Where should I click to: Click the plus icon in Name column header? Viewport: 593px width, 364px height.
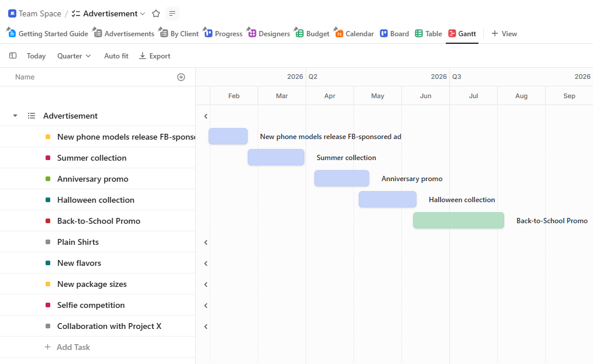(181, 77)
